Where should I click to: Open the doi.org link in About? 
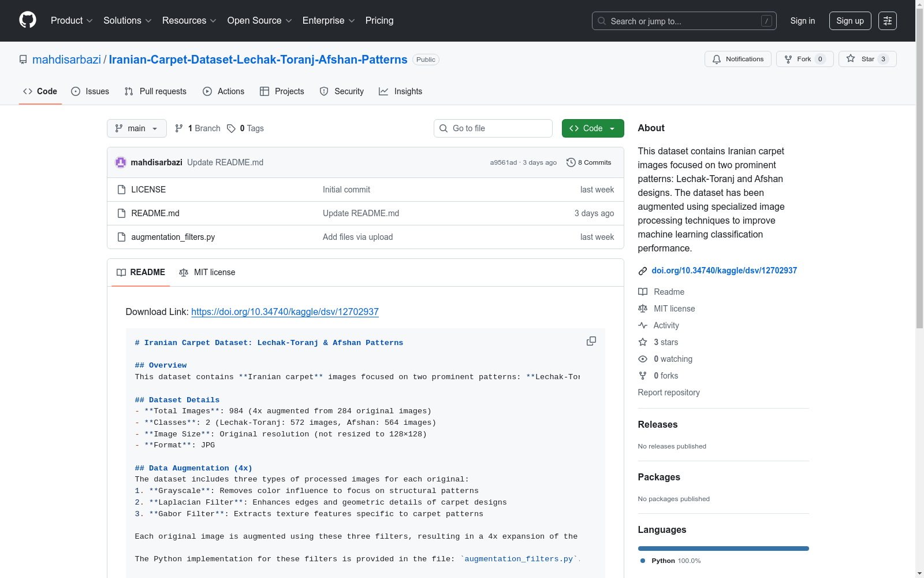[724, 271]
